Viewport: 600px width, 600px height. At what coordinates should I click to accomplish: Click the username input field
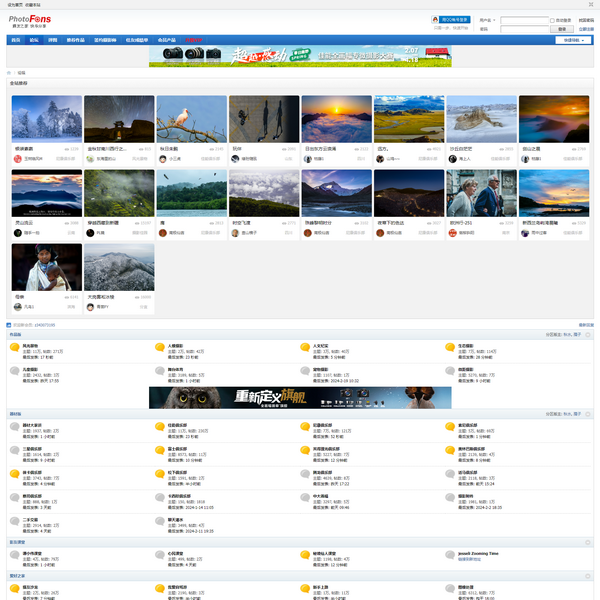523,20
